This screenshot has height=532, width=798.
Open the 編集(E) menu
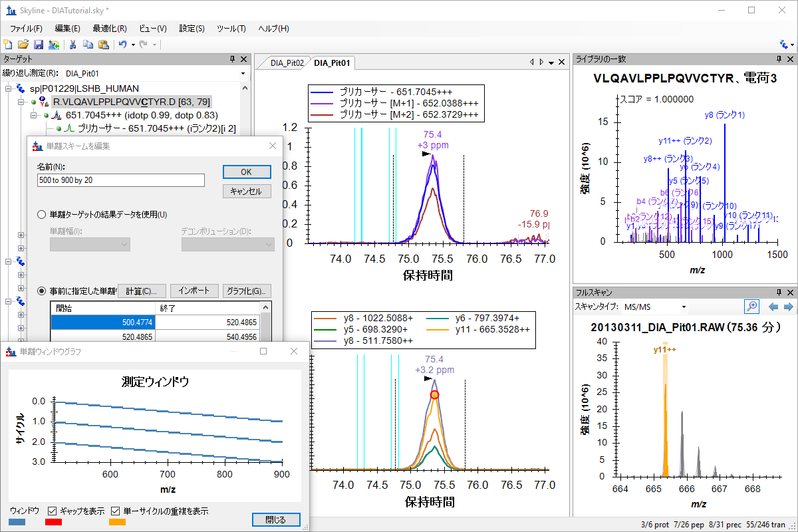67,29
